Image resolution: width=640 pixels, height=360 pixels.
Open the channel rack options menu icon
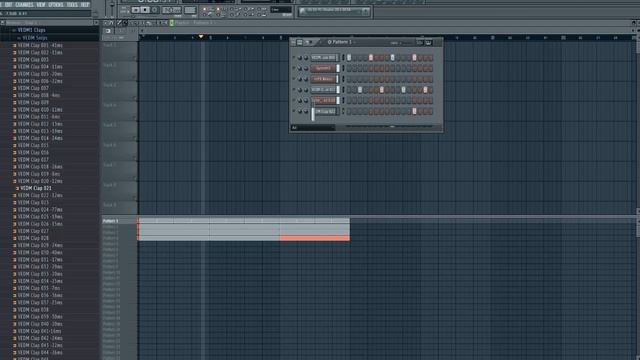pyautogui.click(x=293, y=42)
